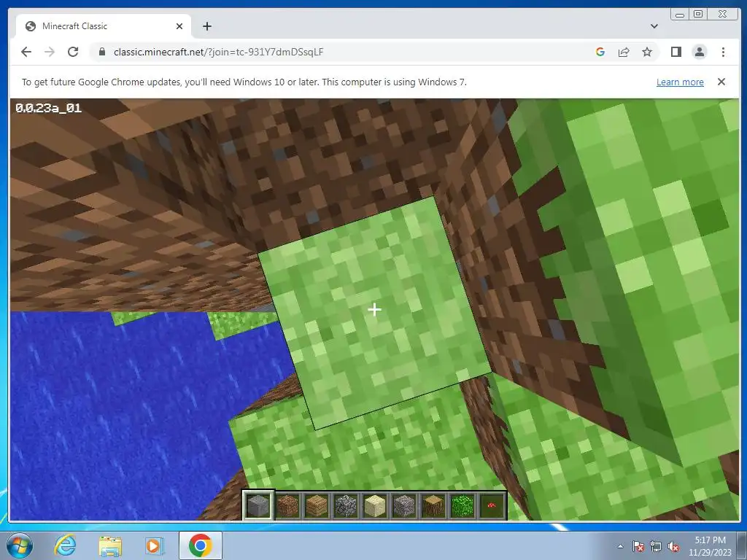Select the cobblestone block in hotbar
The height and width of the screenshot is (560, 747).
[x=346, y=505]
